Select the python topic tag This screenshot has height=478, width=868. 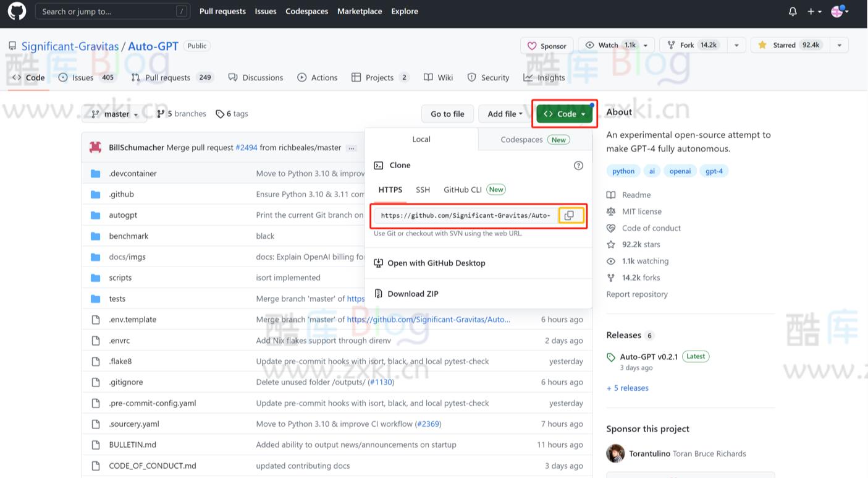coord(623,171)
